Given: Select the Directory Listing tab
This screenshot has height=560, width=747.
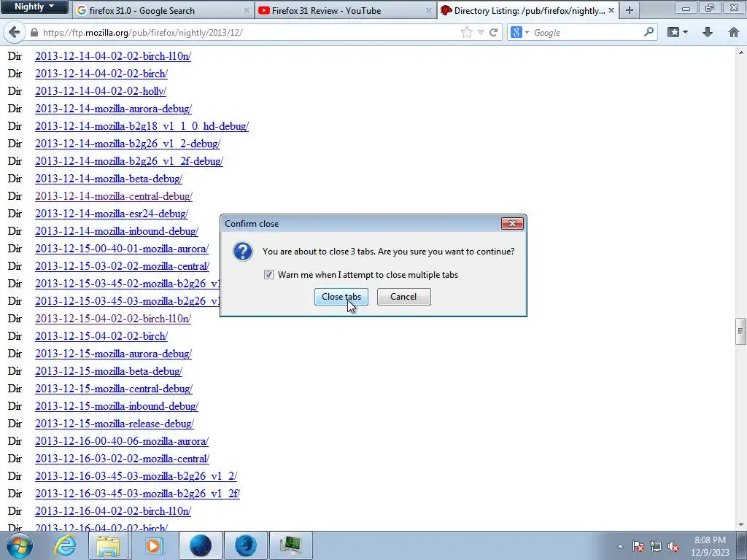Looking at the screenshot, I should point(528,10).
